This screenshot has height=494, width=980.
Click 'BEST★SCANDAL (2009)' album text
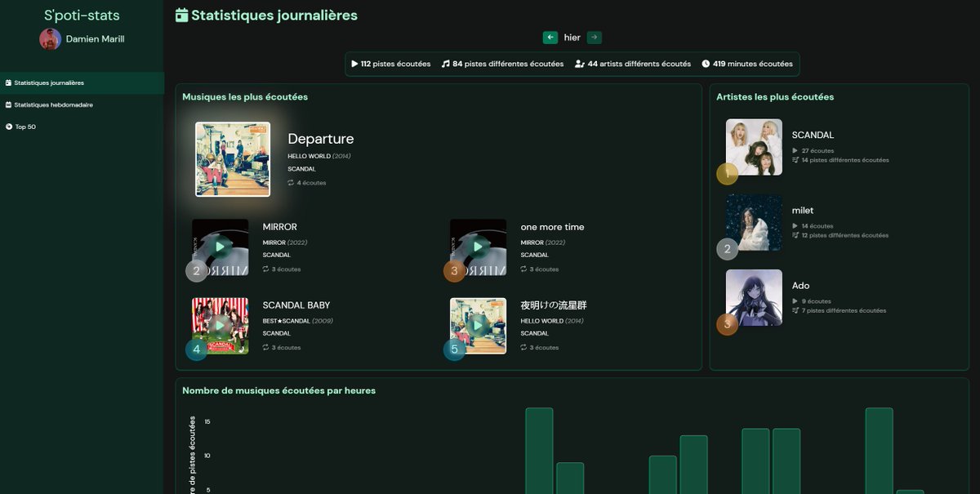point(298,321)
